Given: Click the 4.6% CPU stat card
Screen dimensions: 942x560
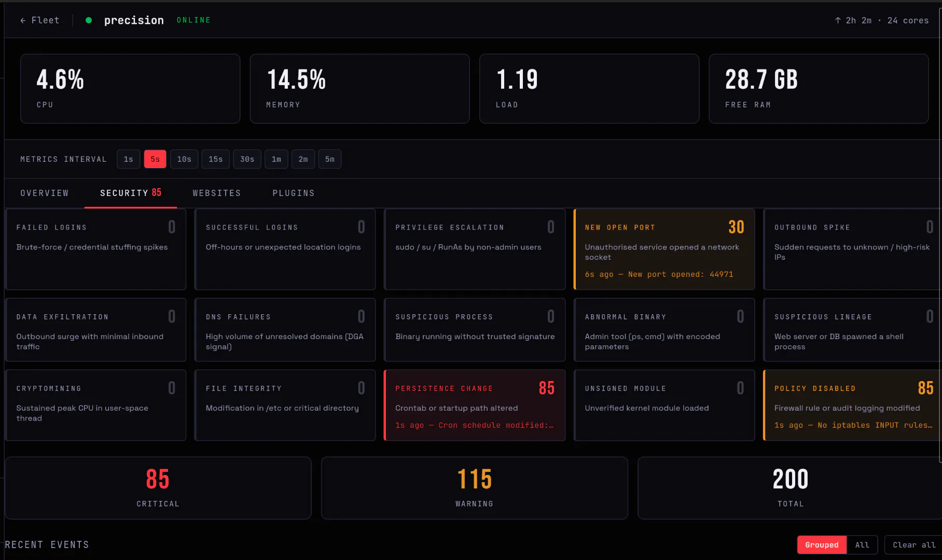Looking at the screenshot, I should click(x=130, y=89).
